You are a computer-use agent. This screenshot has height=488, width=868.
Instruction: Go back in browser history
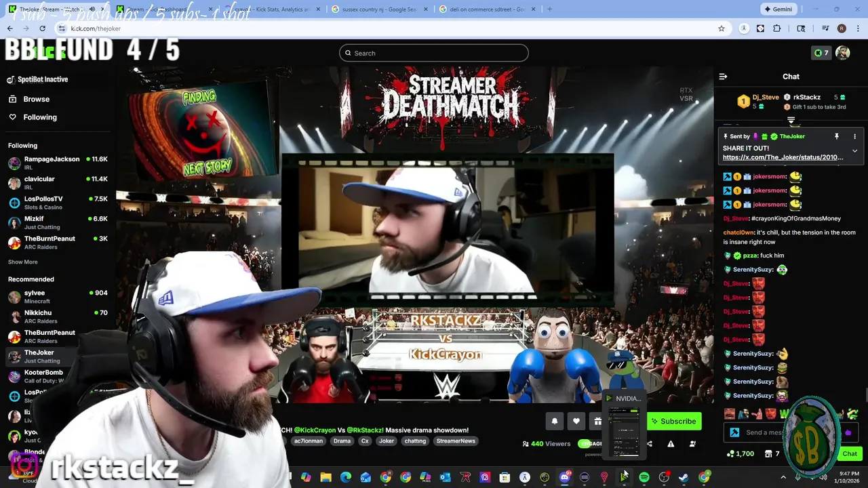click(9, 28)
